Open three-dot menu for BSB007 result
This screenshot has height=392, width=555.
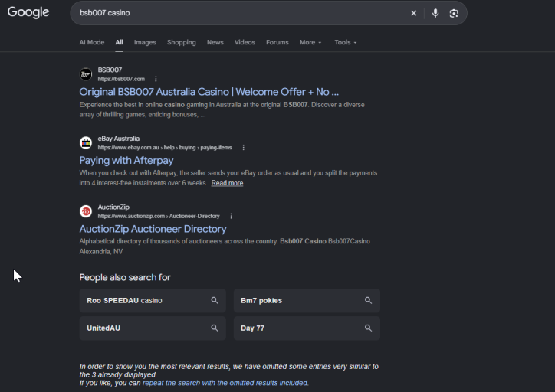(x=156, y=79)
